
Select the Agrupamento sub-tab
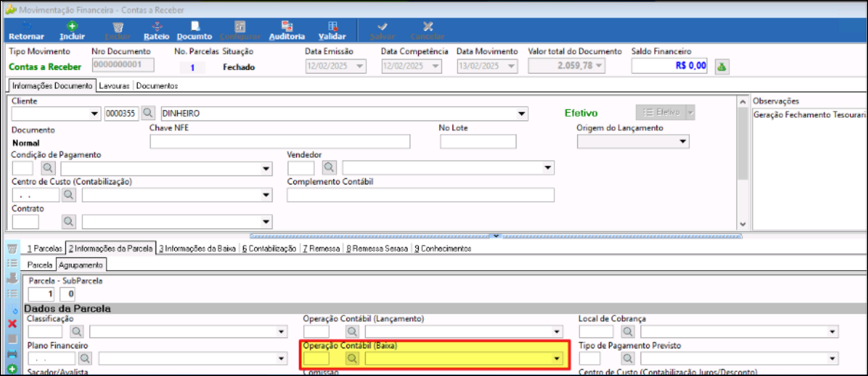pos(81,265)
